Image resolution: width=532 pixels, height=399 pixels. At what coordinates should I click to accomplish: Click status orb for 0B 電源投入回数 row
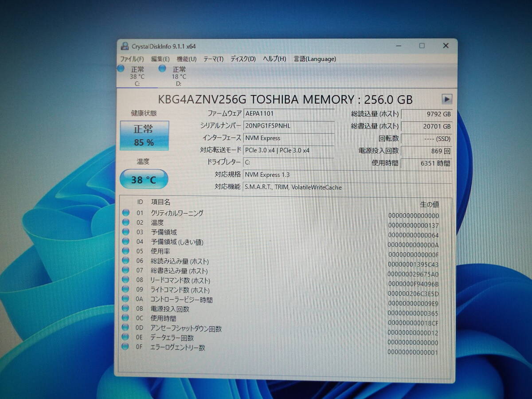point(125,309)
